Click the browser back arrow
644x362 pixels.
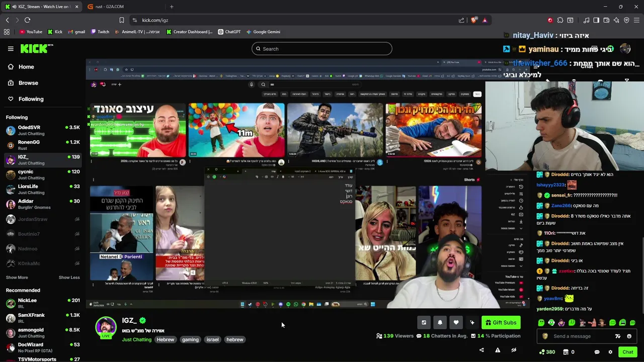8,20
